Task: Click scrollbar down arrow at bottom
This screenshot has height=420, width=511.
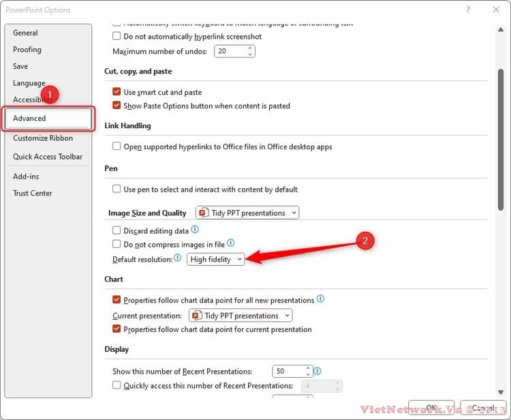Action: tap(501, 392)
